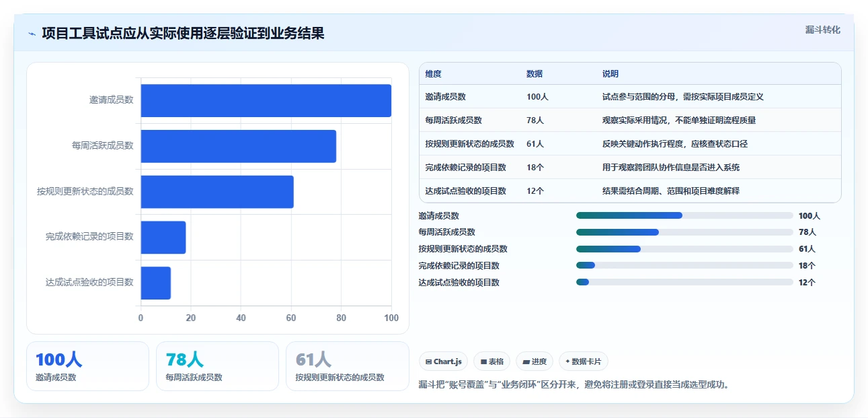
Task: Click the 完成依赖记录的项目数 table row label
Action: coord(466,168)
